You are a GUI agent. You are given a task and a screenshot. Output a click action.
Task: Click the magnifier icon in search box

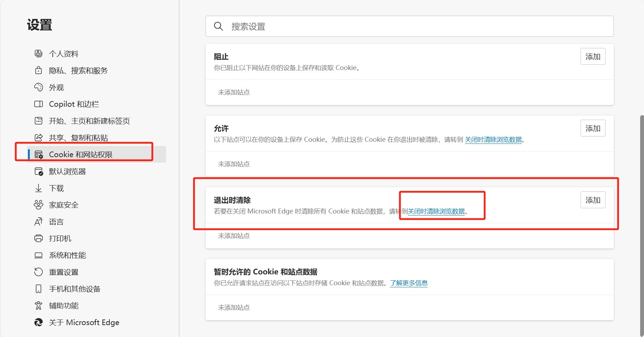point(219,26)
